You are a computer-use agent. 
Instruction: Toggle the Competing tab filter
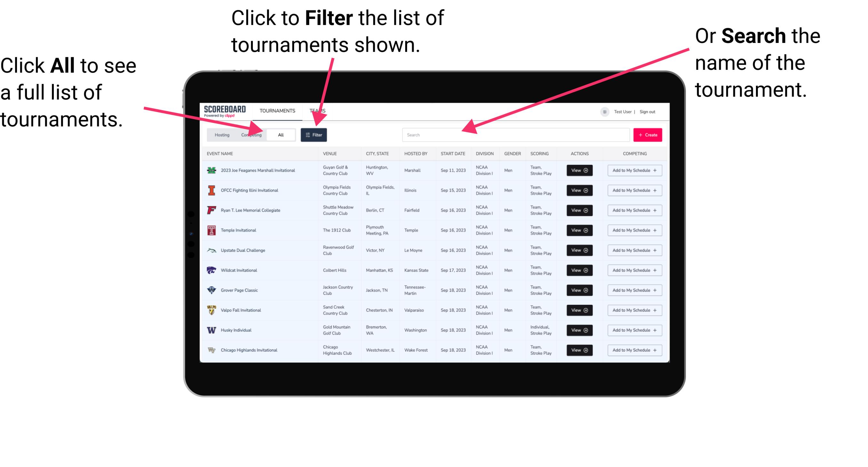point(250,134)
